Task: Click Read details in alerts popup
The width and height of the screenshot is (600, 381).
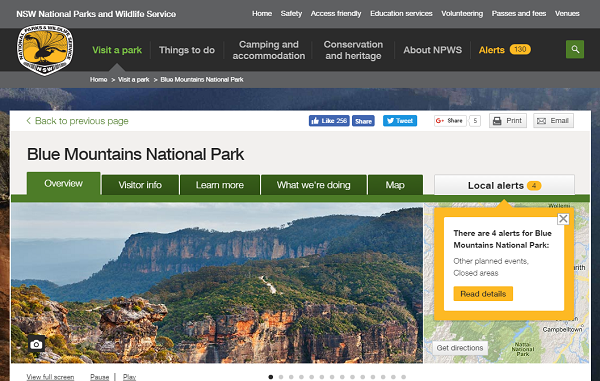Action: pyautogui.click(x=483, y=294)
